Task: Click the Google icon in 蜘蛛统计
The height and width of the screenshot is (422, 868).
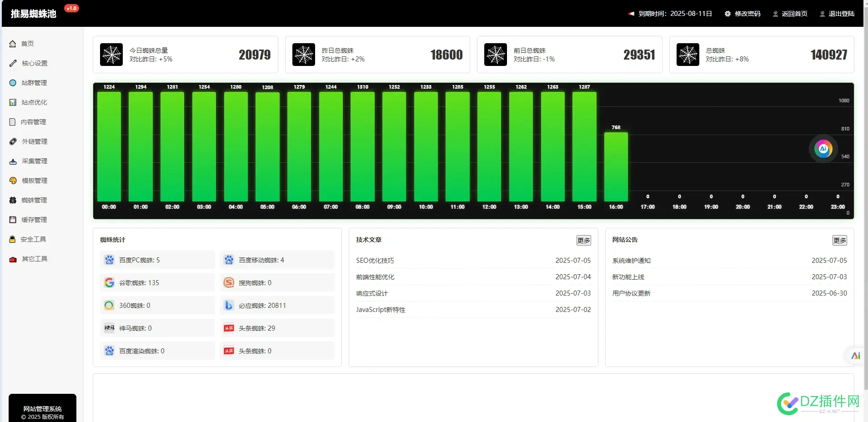Action: coord(109,283)
